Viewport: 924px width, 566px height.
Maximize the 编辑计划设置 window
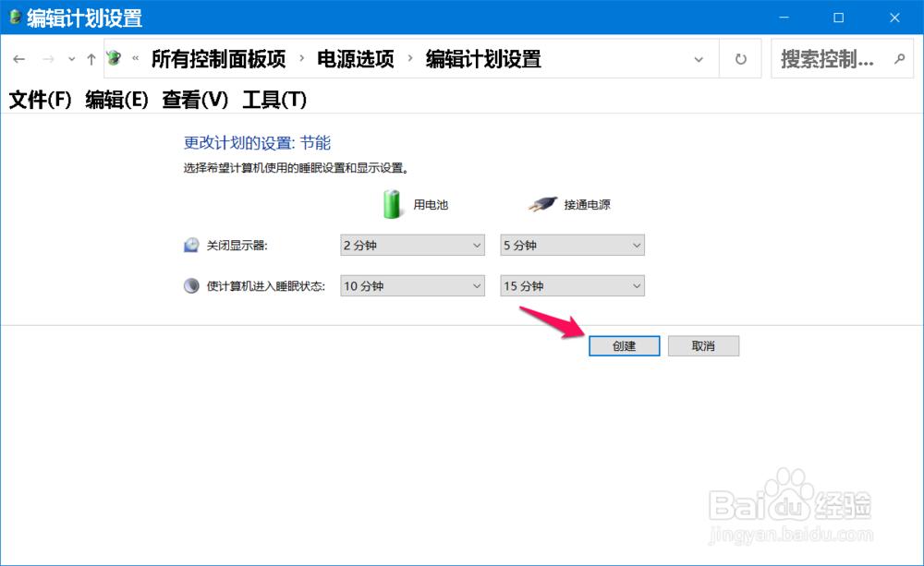[x=839, y=18]
